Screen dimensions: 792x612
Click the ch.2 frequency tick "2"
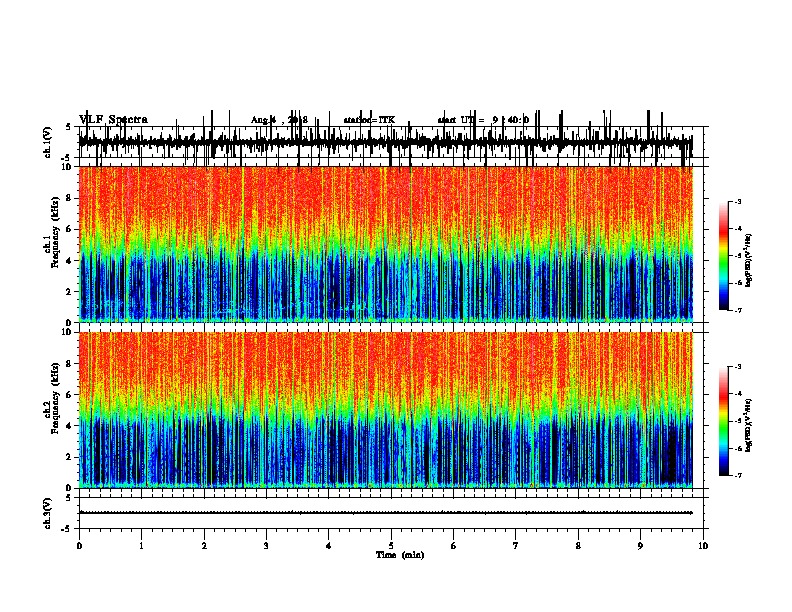tap(70, 457)
